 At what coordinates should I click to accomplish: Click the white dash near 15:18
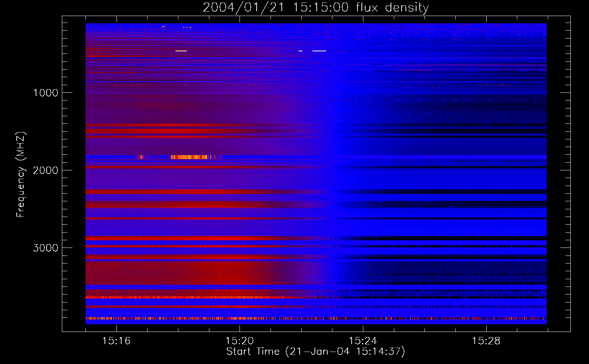(x=181, y=51)
